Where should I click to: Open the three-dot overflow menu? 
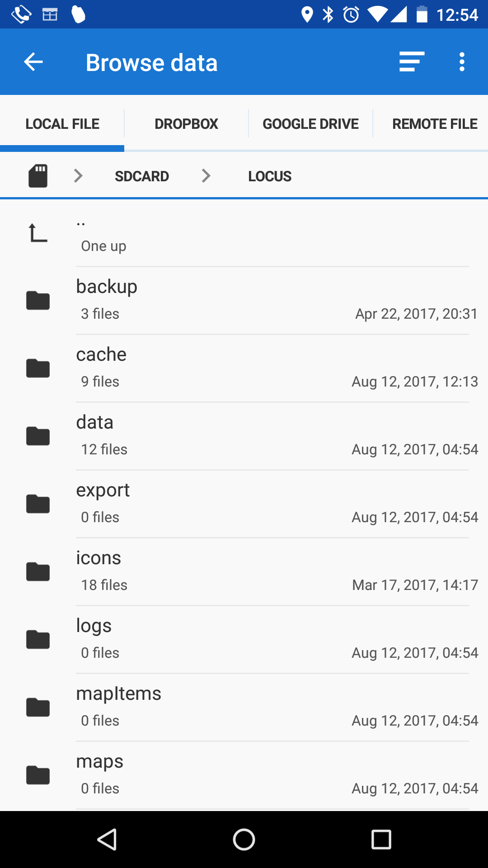coord(462,62)
